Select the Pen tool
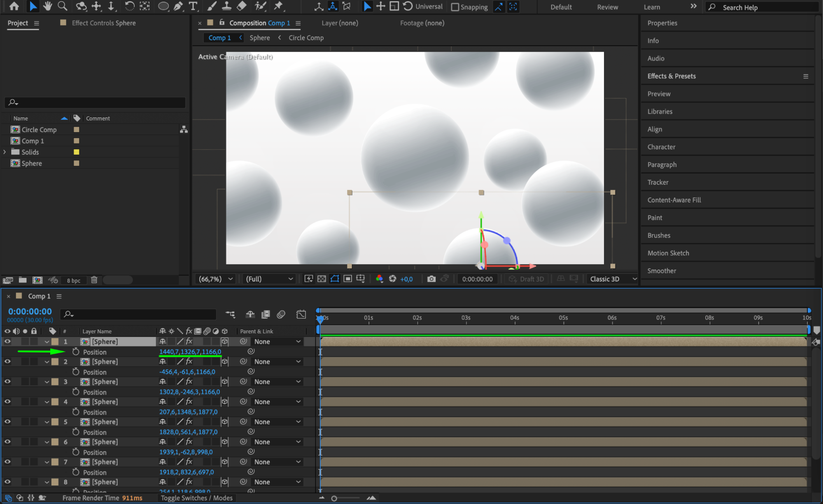This screenshot has width=823, height=504. pos(178,6)
